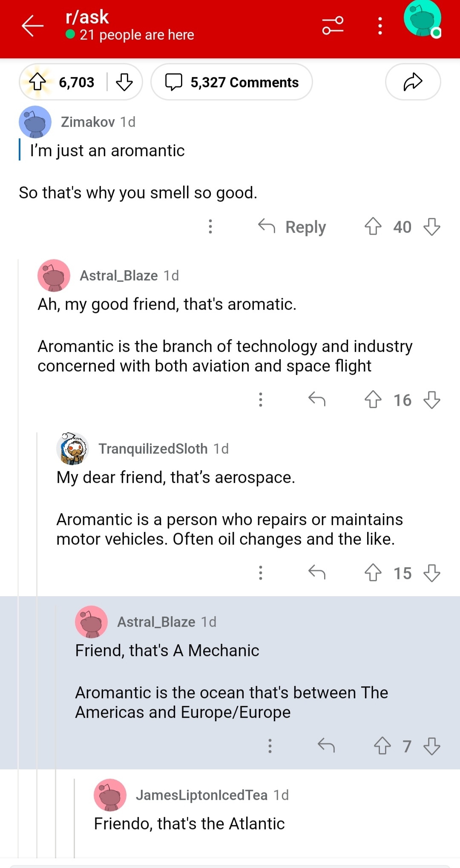Screen dimensions: 460x868
Task: Open the 5,327 Comments button
Action: pyautogui.click(x=232, y=82)
